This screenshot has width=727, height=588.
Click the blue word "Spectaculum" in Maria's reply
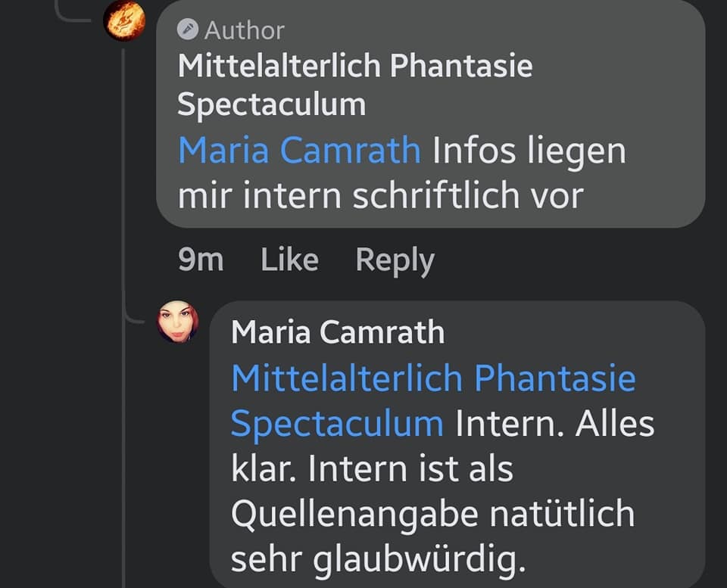pos(337,422)
